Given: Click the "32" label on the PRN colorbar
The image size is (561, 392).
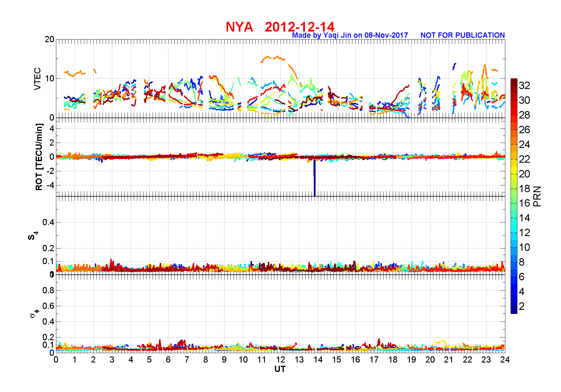Looking at the screenshot, I should [x=524, y=85].
